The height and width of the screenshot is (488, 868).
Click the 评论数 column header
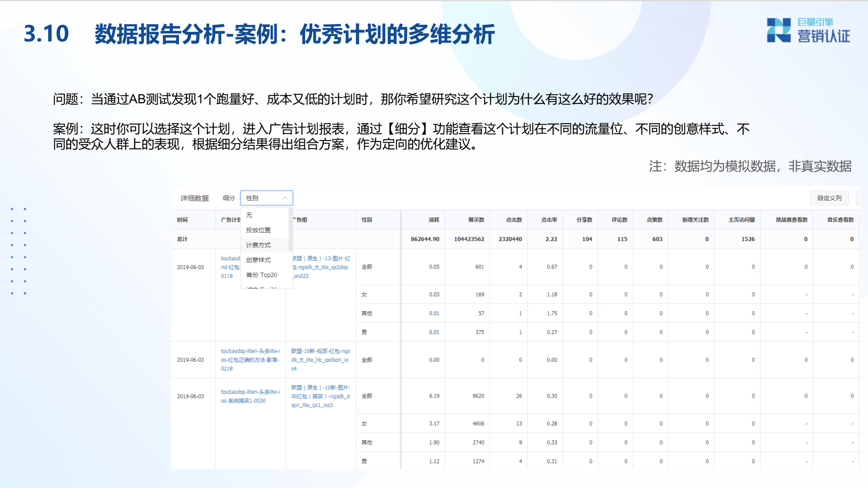[619, 220]
